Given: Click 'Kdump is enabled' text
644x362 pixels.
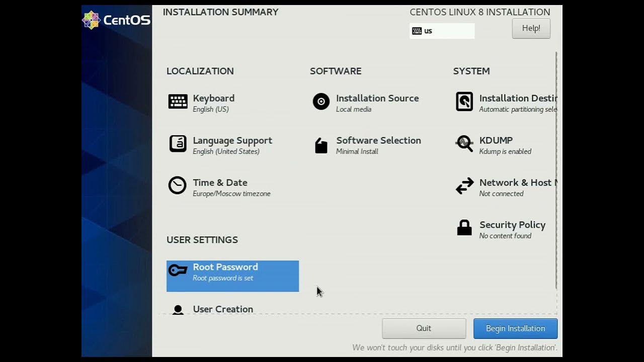Looking at the screenshot, I should pyautogui.click(x=505, y=151).
